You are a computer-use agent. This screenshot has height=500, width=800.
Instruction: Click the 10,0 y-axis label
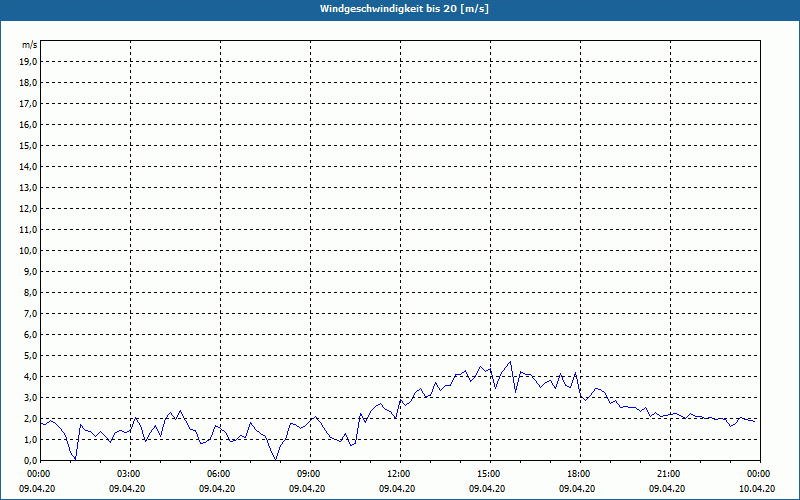tap(29, 250)
